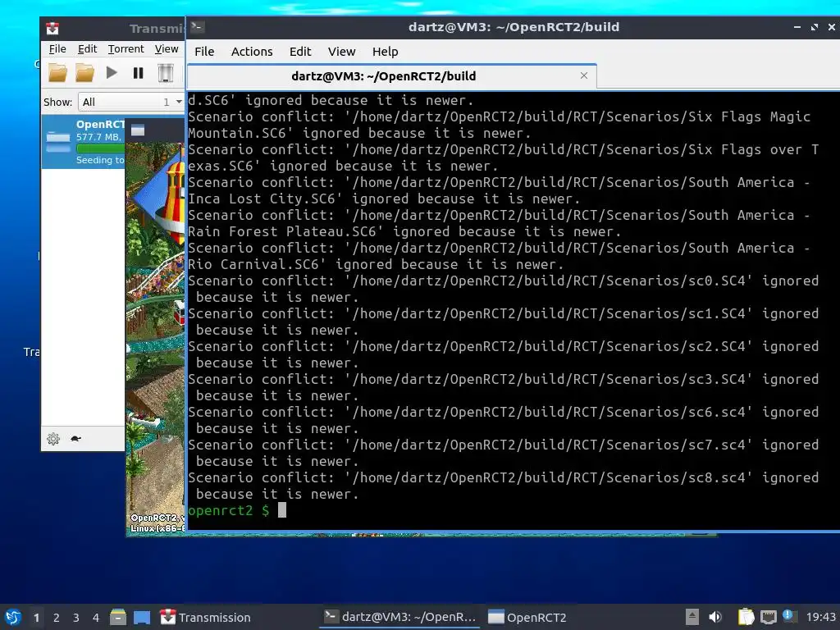Click the network monitor tray icon
Screen dimensions: 840x630
[x=768, y=617]
